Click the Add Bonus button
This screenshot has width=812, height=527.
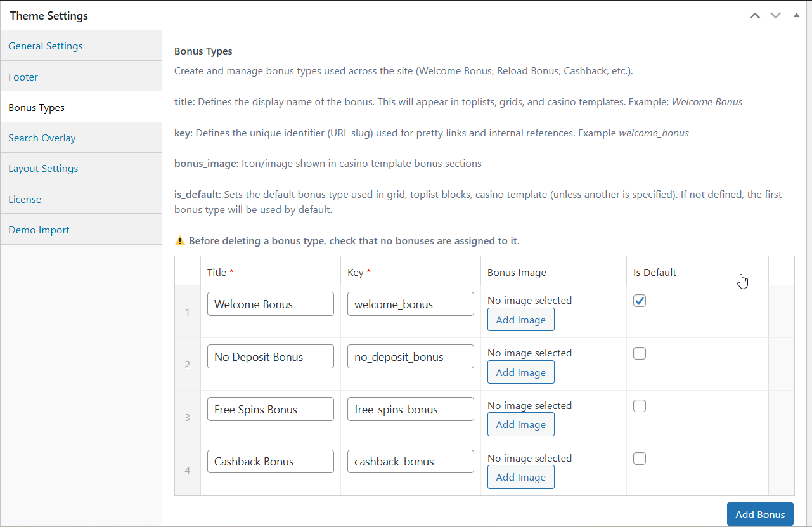759,514
